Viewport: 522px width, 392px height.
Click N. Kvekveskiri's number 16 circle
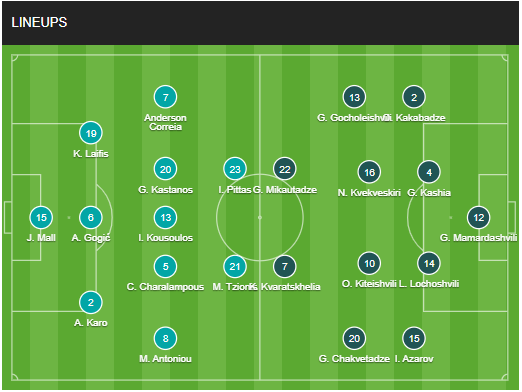369,172
